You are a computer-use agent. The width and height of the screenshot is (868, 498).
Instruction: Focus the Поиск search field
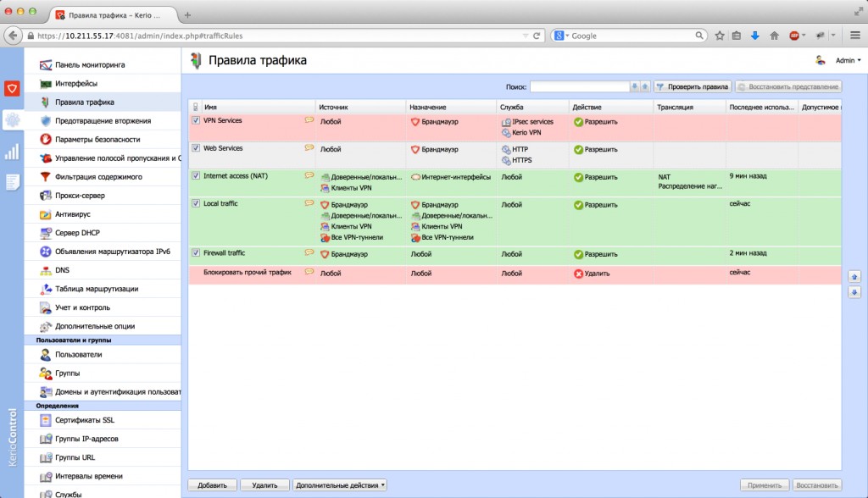click(x=580, y=87)
